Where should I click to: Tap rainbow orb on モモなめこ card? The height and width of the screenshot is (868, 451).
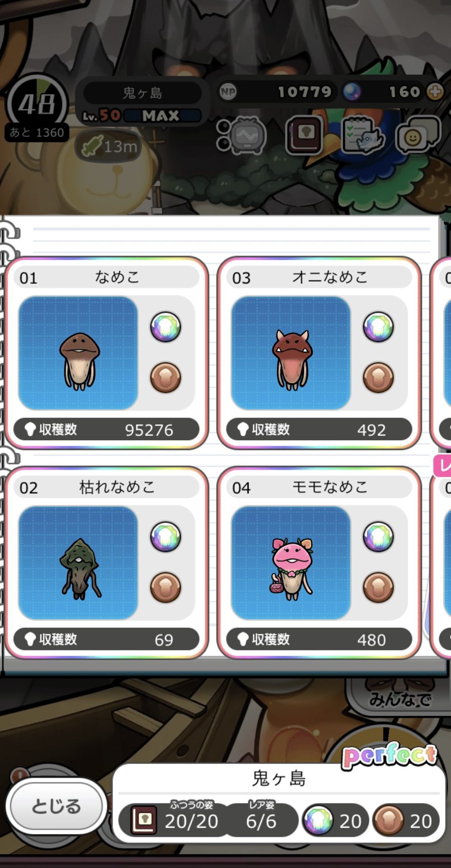pos(378,537)
